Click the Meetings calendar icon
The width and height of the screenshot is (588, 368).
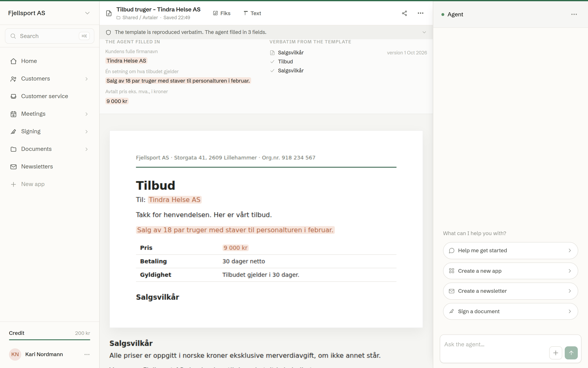[x=13, y=114]
